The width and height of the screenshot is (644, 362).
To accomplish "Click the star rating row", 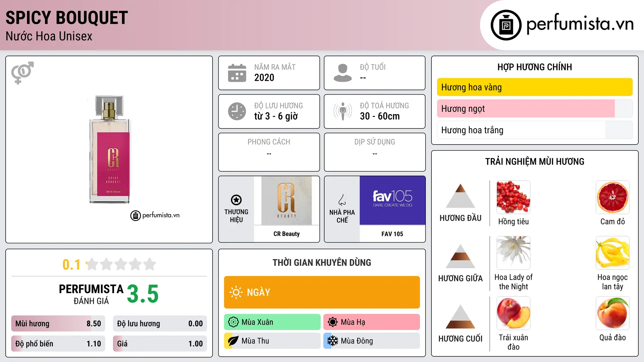I will tap(121, 264).
